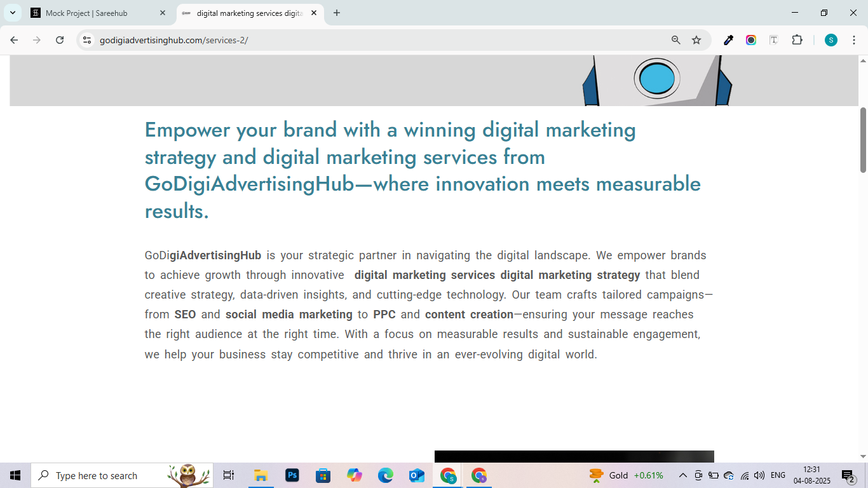Click the 'T' font identifier extension icon

pyautogui.click(x=773, y=40)
